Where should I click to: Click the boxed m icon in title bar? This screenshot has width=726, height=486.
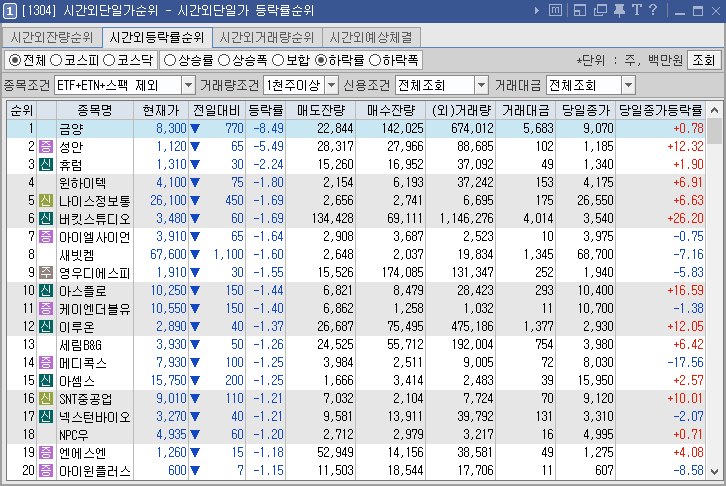pyautogui.click(x=555, y=10)
